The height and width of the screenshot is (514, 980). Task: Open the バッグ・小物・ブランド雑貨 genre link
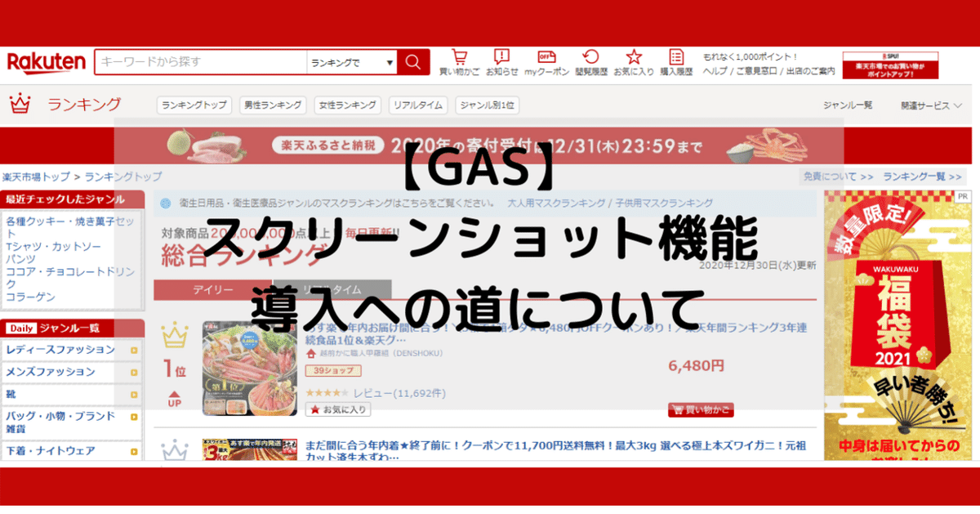pyautogui.click(x=60, y=422)
